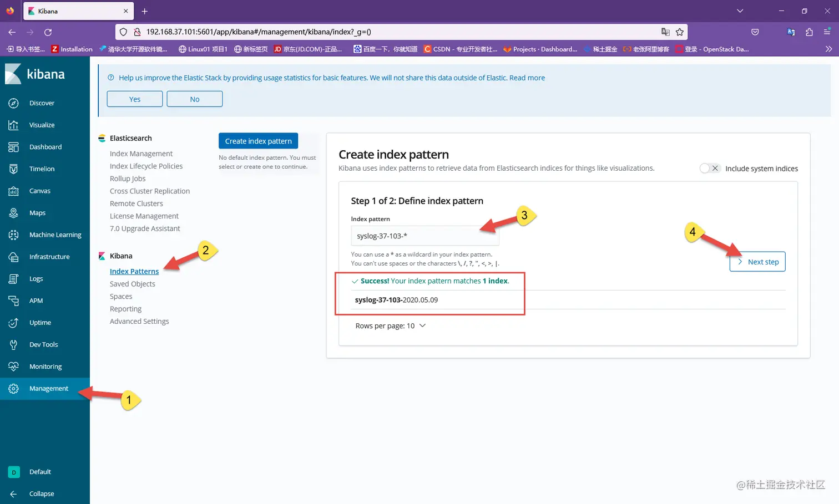Open Reporting page

pos(125,309)
